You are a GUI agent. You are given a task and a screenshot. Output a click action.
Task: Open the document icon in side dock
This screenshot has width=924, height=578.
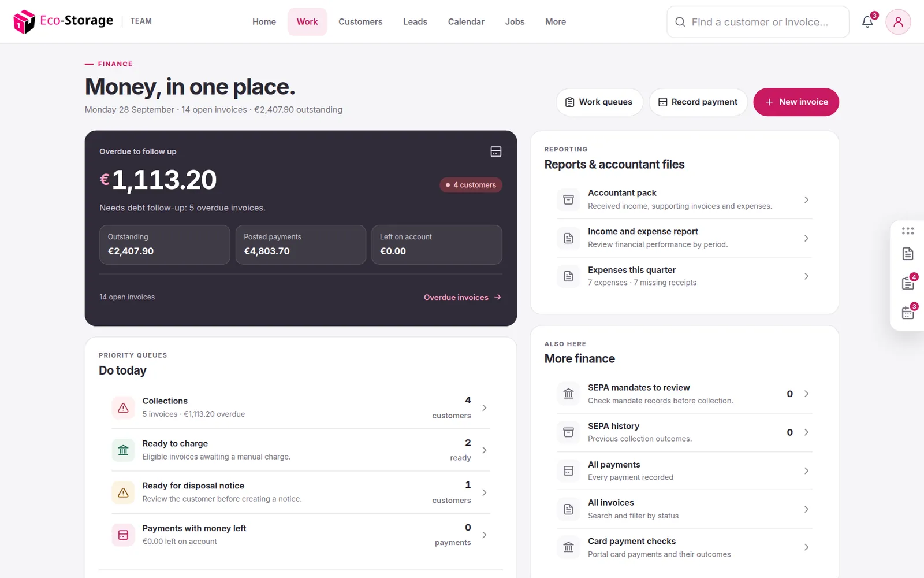click(x=908, y=254)
